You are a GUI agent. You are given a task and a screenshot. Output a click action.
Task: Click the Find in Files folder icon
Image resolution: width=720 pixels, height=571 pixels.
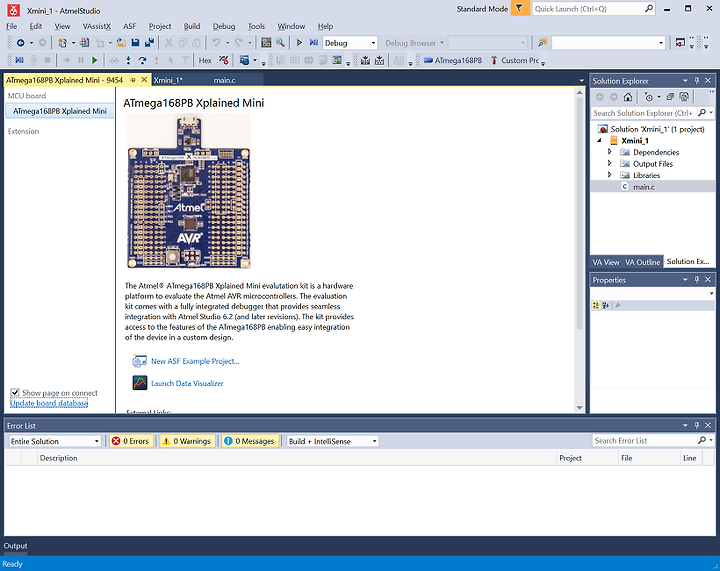pyautogui.click(x=542, y=43)
